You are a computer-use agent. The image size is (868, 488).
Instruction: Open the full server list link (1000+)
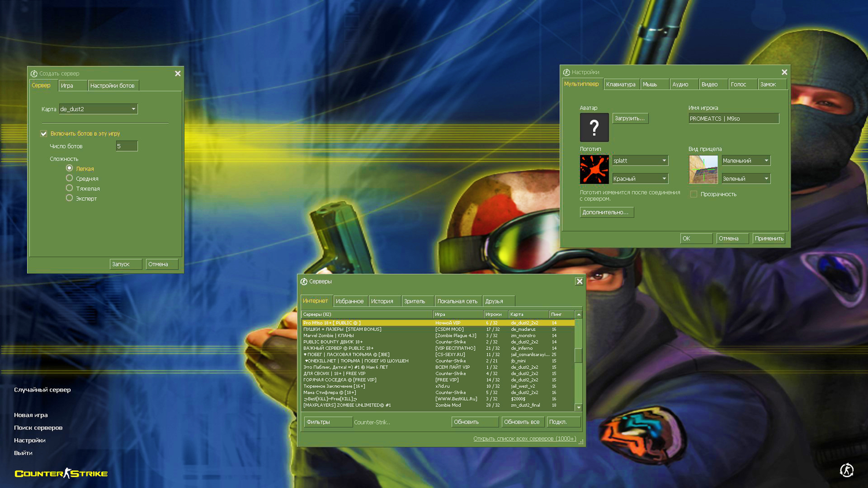tap(525, 439)
